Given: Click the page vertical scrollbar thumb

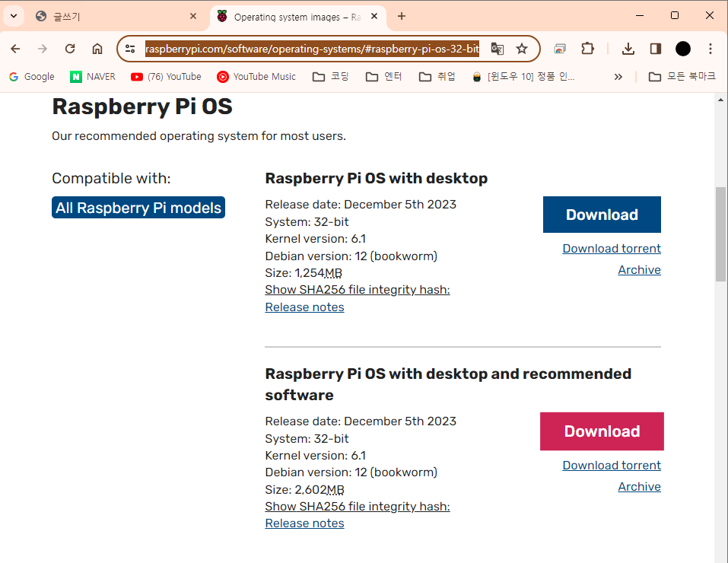Looking at the screenshot, I should point(720,234).
